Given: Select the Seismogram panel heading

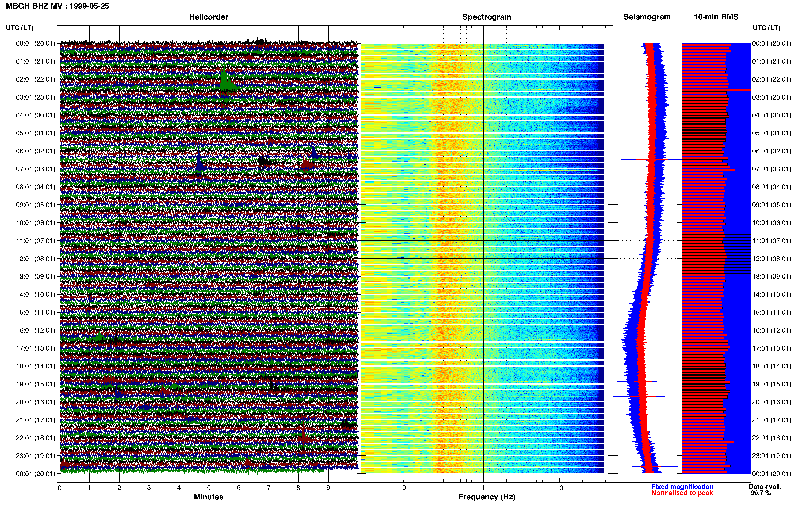Looking at the screenshot, I should pyautogui.click(x=647, y=17).
